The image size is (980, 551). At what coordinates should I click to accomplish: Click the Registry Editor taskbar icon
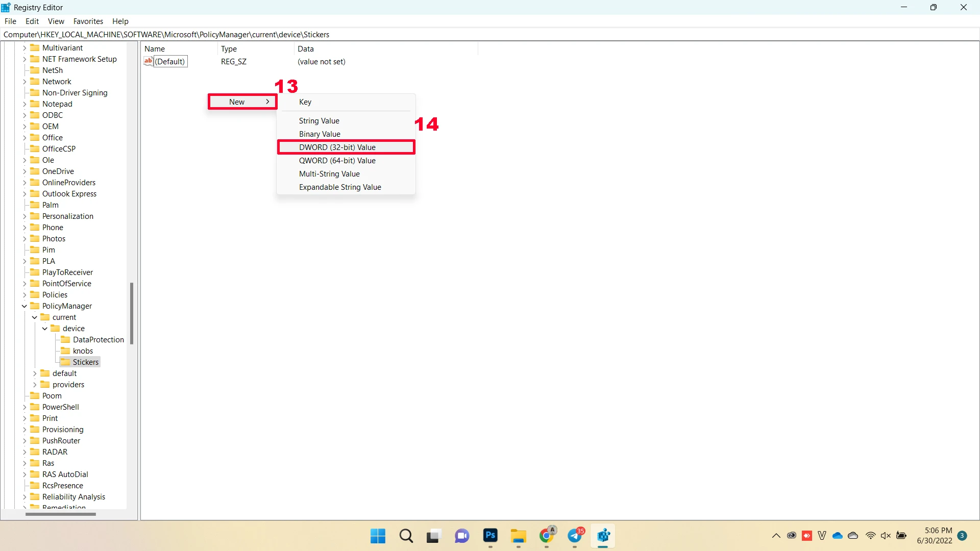[x=603, y=536]
